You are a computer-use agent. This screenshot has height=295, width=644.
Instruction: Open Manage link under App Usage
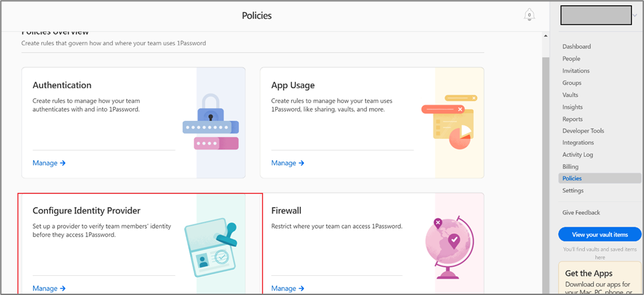[x=287, y=163]
